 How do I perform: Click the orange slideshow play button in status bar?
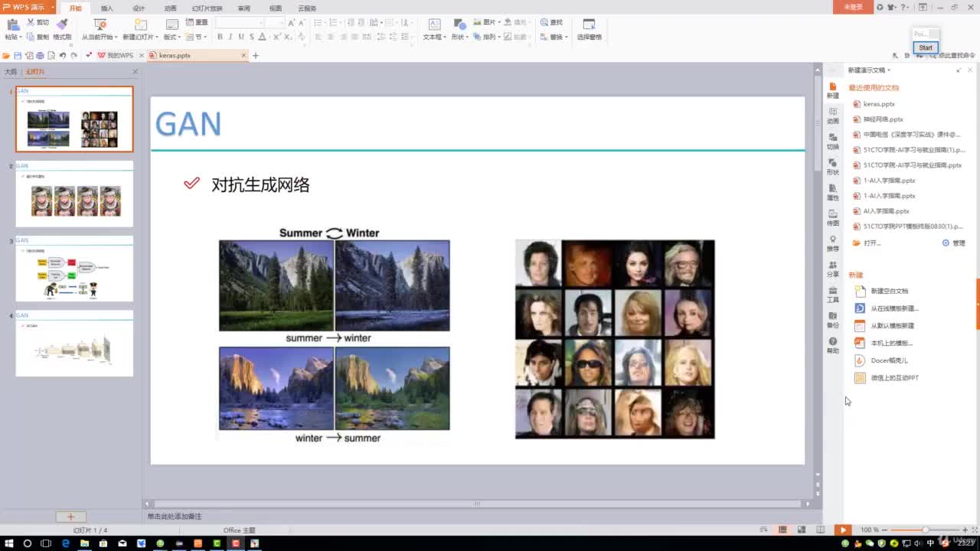842,530
